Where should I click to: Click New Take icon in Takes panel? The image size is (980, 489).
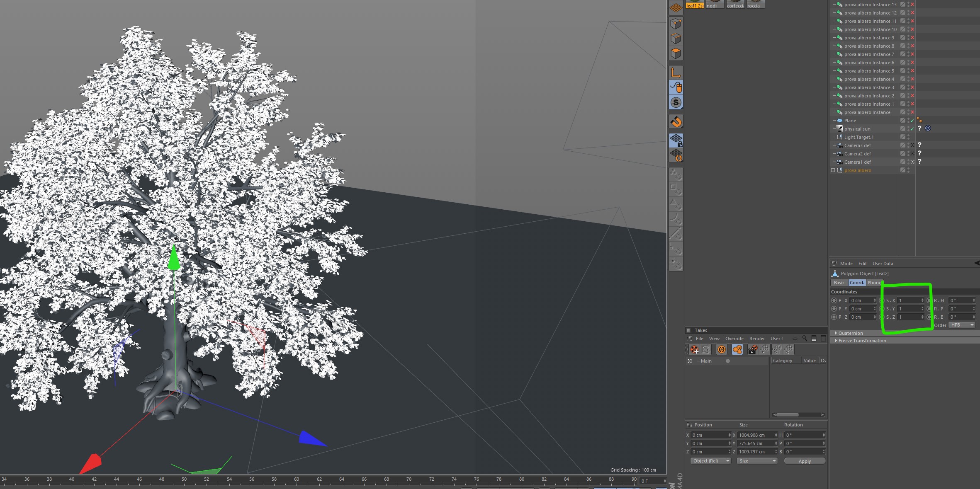tap(694, 349)
